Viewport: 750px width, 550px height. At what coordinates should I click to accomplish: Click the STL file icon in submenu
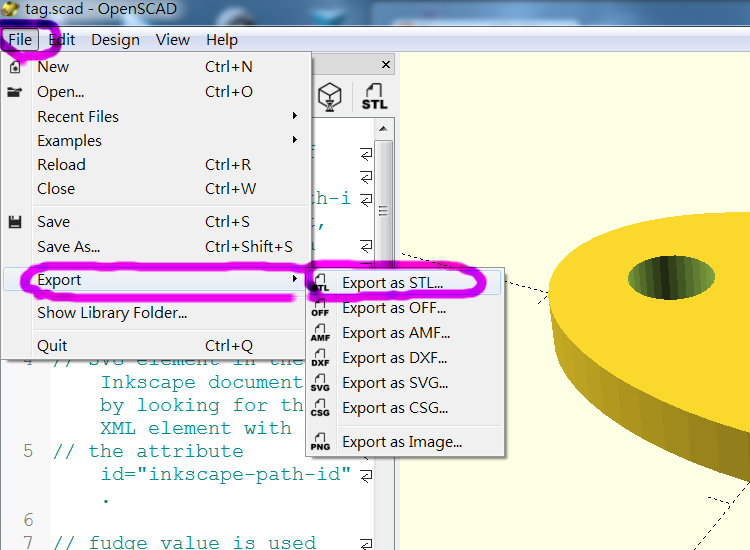[320, 283]
